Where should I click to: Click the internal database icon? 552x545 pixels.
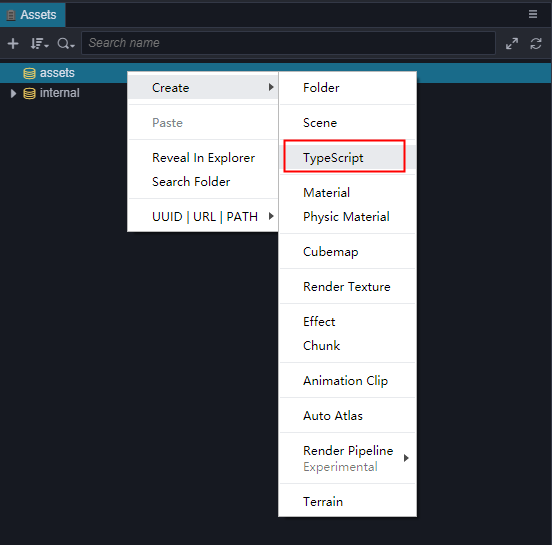29,93
